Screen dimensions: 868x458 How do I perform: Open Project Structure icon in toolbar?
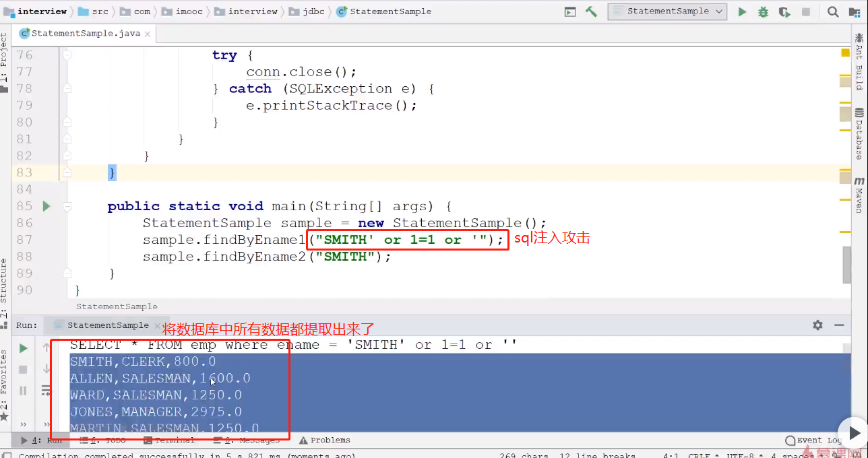tap(855, 11)
